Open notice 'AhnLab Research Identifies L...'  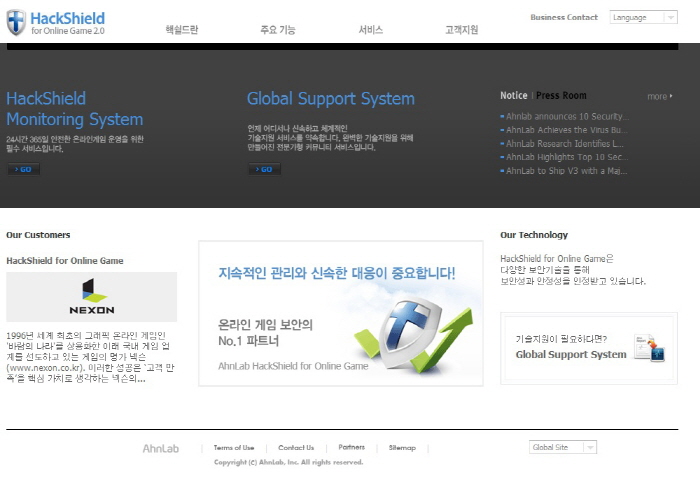[565, 144]
